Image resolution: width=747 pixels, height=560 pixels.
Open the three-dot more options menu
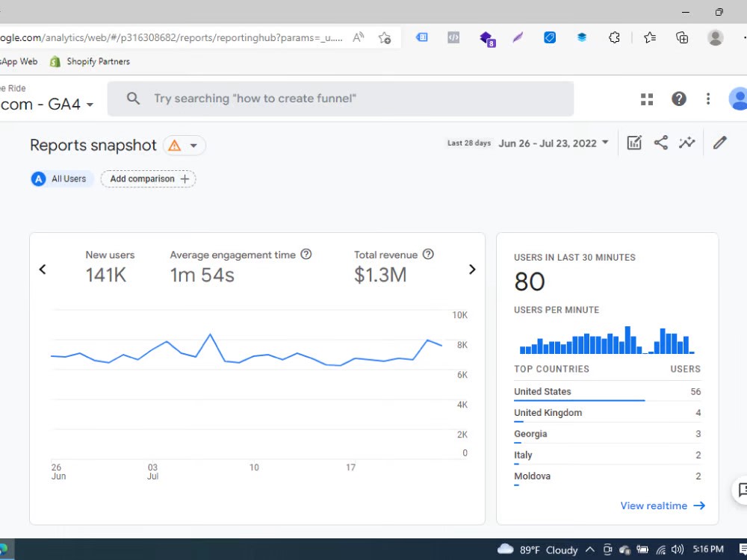coord(708,99)
